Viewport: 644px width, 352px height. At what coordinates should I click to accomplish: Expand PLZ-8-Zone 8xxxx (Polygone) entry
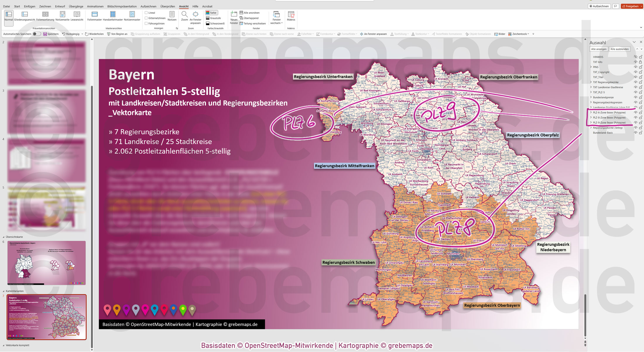point(591,117)
